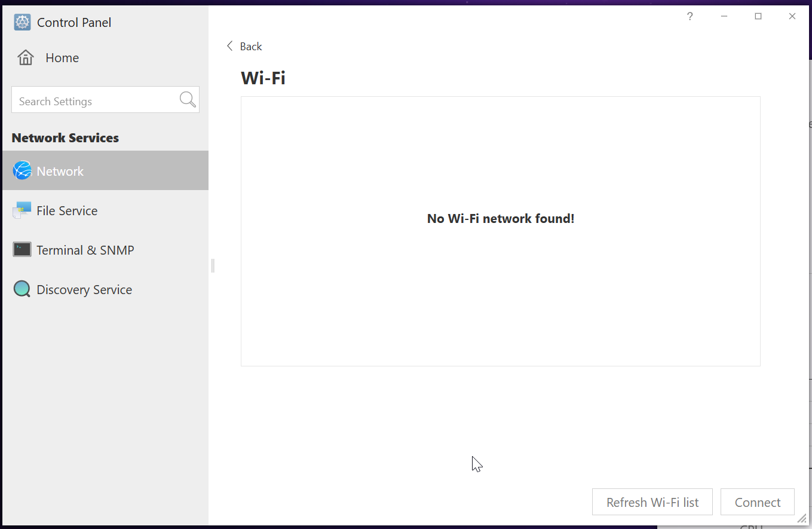Viewport: 812px width, 529px height.
Task: Click the sidebar splitter handle
Action: (x=213, y=265)
